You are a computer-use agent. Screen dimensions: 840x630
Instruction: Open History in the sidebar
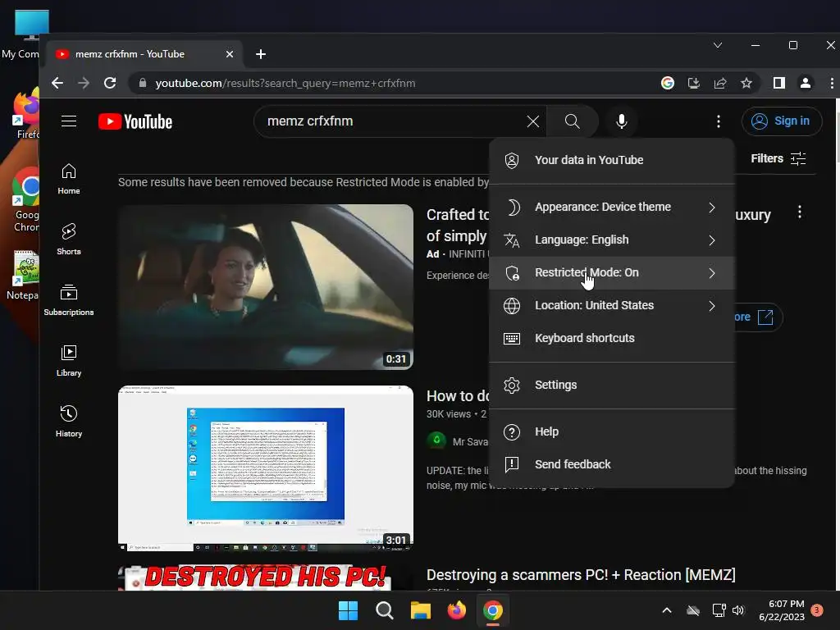pos(69,422)
